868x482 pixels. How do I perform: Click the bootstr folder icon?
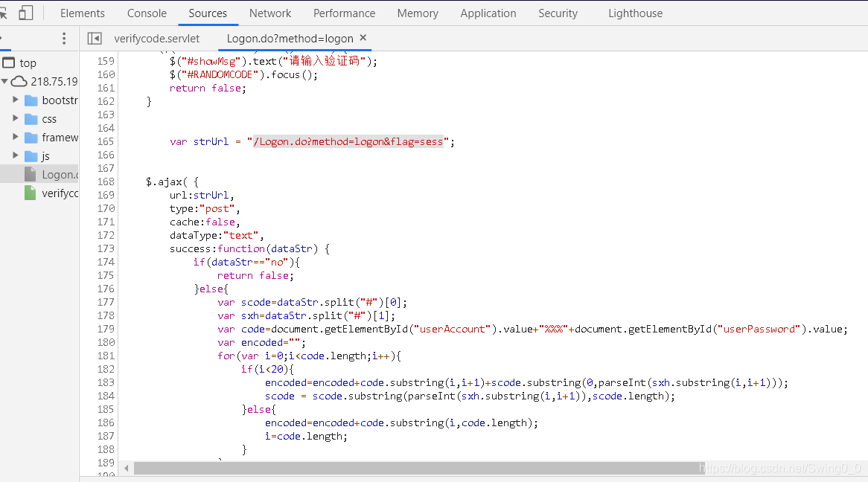point(31,100)
